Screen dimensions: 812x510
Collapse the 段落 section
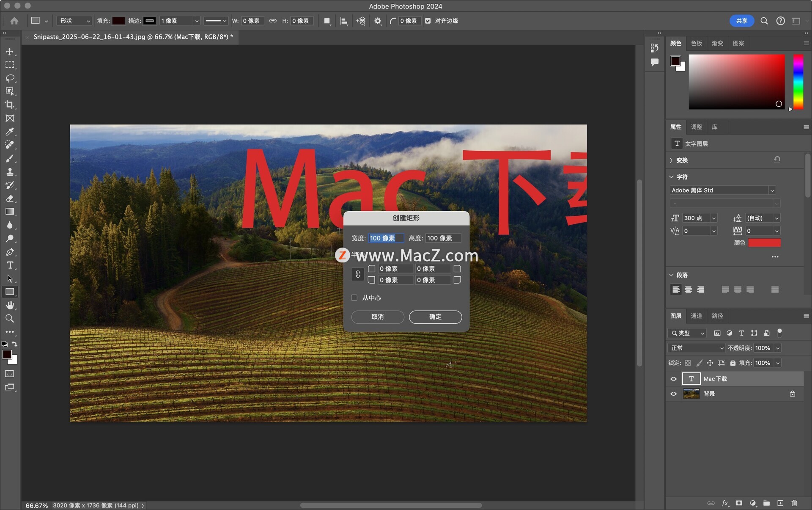coord(671,275)
